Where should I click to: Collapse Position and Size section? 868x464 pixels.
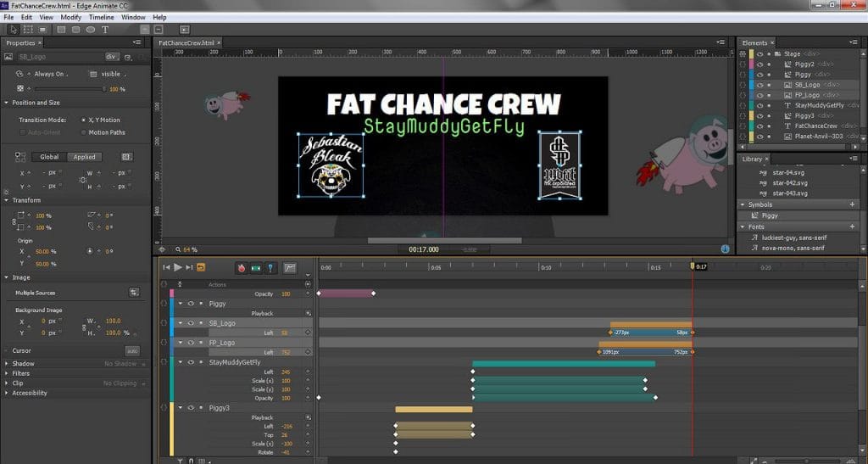pos(6,103)
